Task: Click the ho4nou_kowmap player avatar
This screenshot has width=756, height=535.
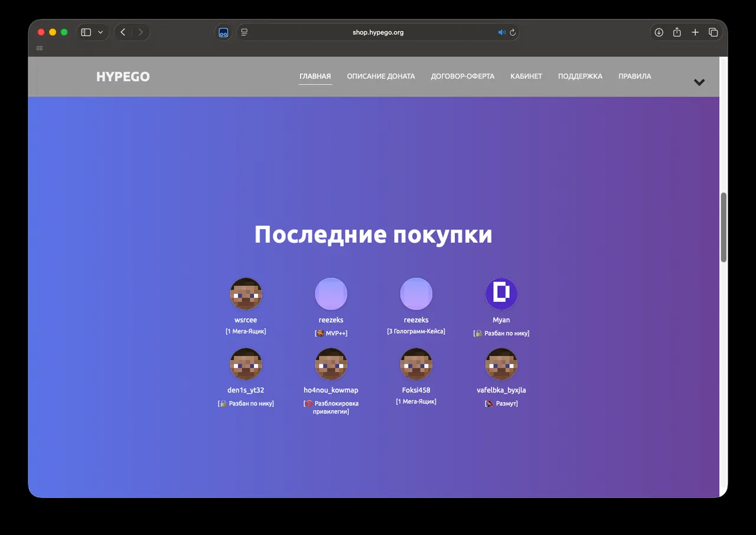Action: (x=331, y=364)
